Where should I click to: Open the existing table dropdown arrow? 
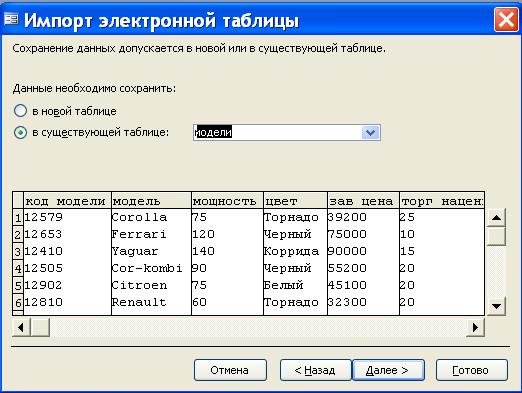(370, 133)
